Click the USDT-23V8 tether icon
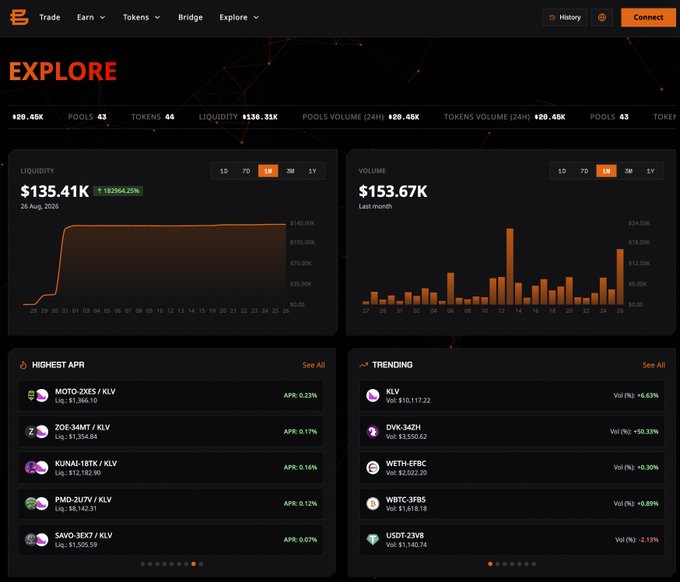Viewport: 680px width, 582px height. point(373,539)
